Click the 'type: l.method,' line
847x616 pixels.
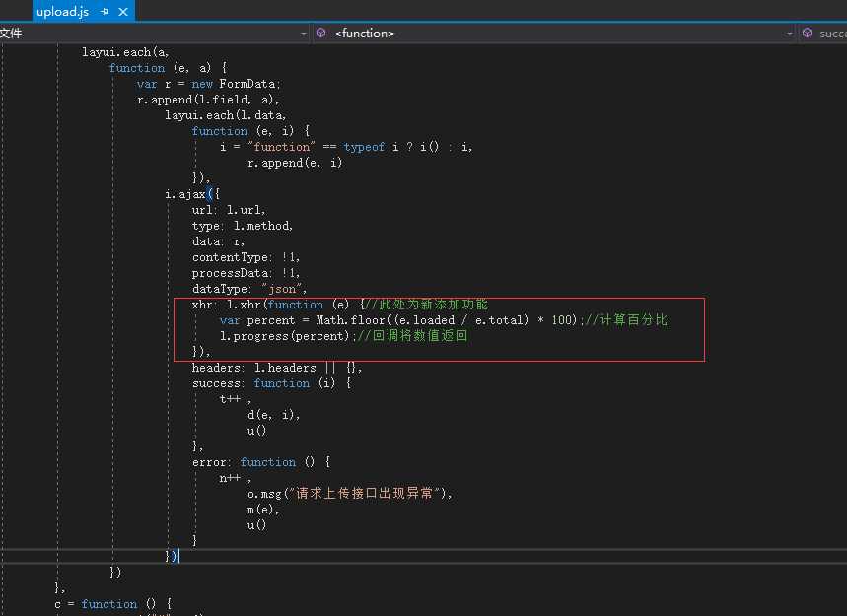(242, 226)
